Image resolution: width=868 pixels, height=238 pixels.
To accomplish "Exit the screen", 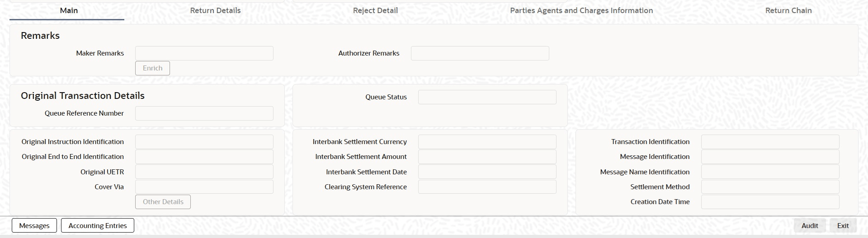I will (843, 226).
